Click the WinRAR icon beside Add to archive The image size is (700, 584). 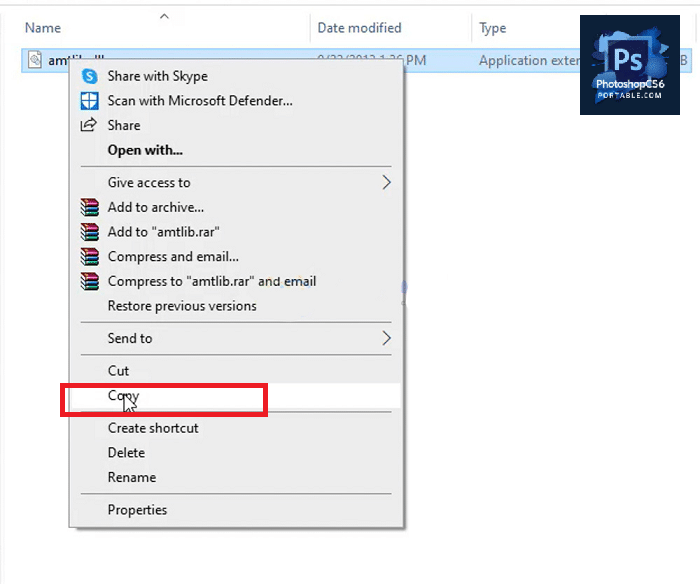tap(90, 208)
